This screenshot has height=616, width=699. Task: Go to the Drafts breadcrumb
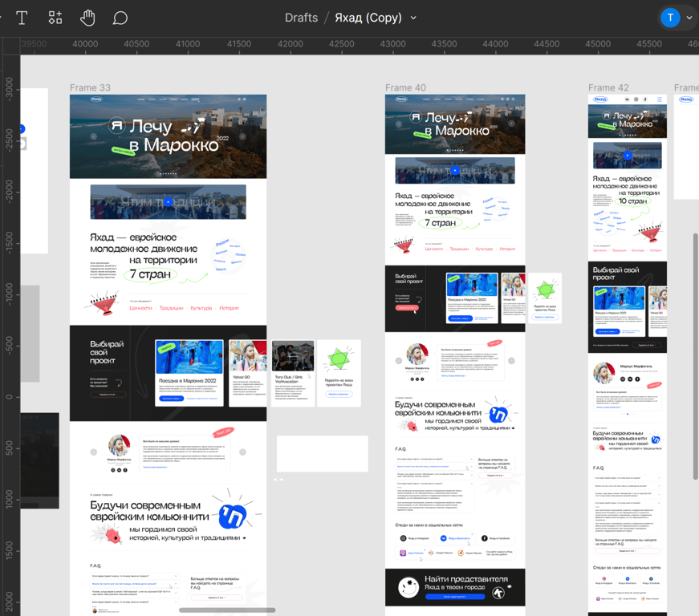click(302, 18)
